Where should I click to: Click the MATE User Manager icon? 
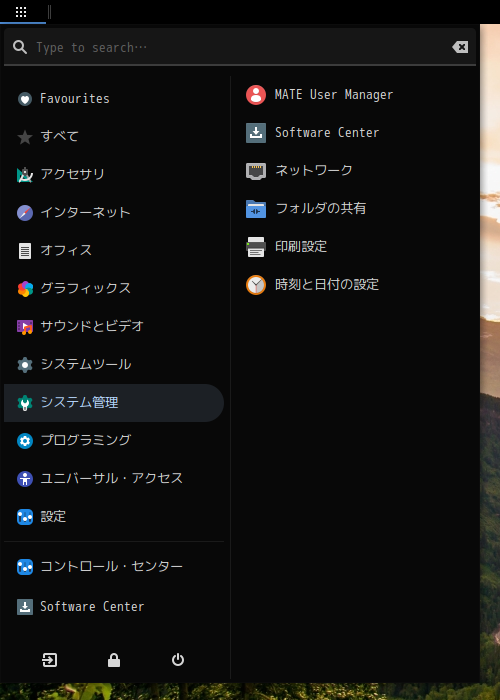[256, 95]
